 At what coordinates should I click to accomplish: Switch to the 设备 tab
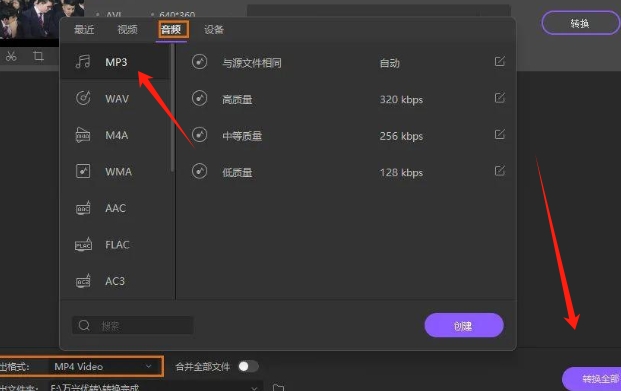(x=214, y=29)
